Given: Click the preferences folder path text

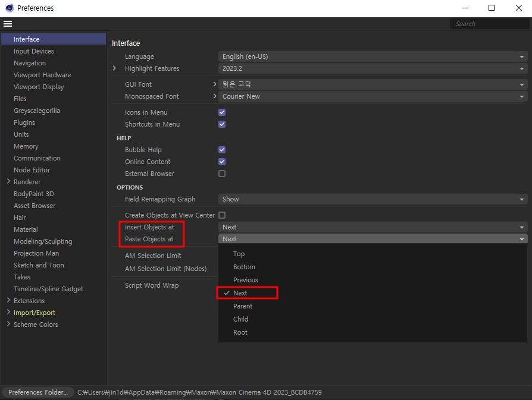Looking at the screenshot, I should click(199, 392).
